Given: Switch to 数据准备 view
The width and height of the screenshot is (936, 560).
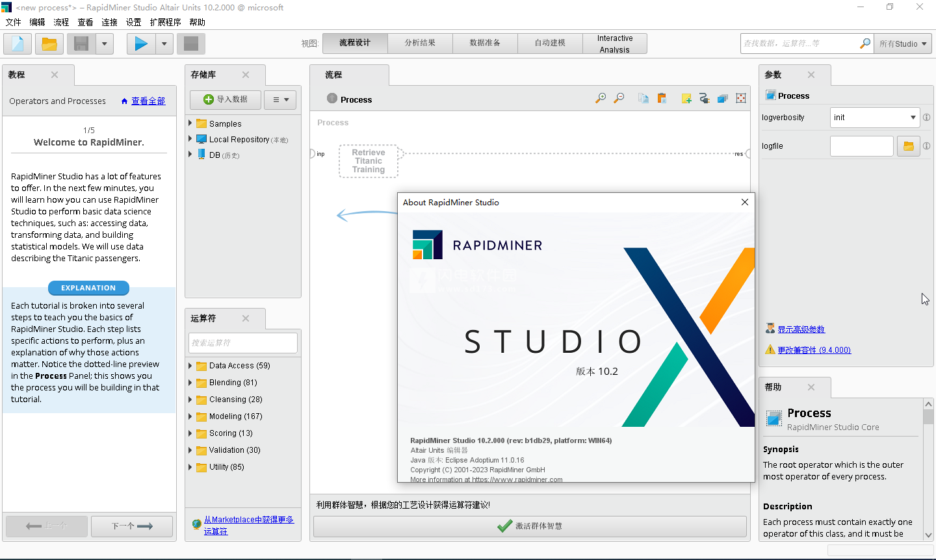Looking at the screenshot, I should [x=485, y=43].
